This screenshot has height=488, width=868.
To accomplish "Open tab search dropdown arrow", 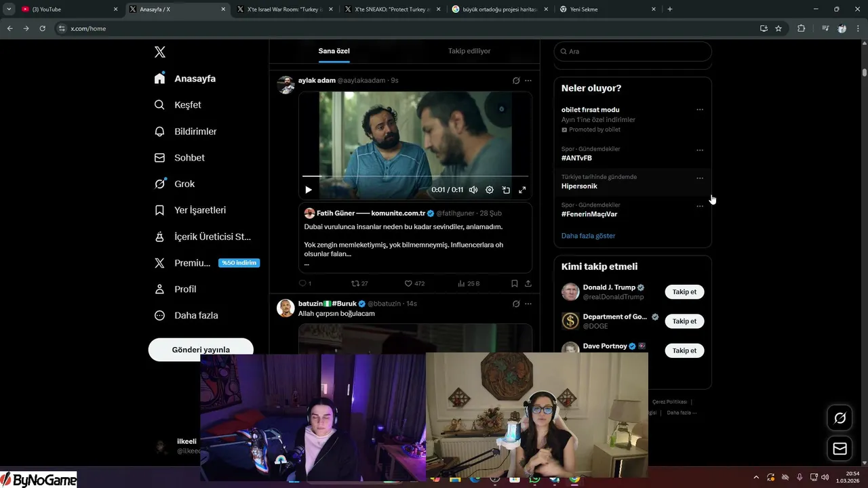I will 9,9.
